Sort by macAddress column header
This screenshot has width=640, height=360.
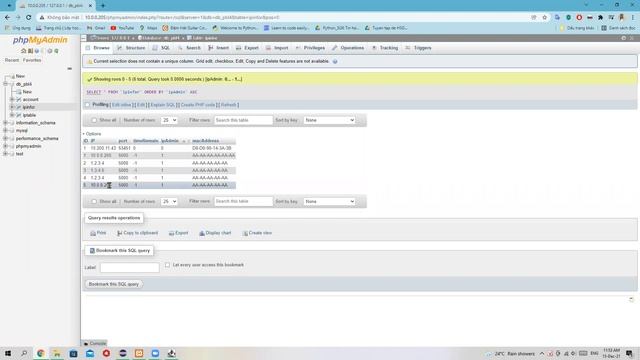(205, 141)
